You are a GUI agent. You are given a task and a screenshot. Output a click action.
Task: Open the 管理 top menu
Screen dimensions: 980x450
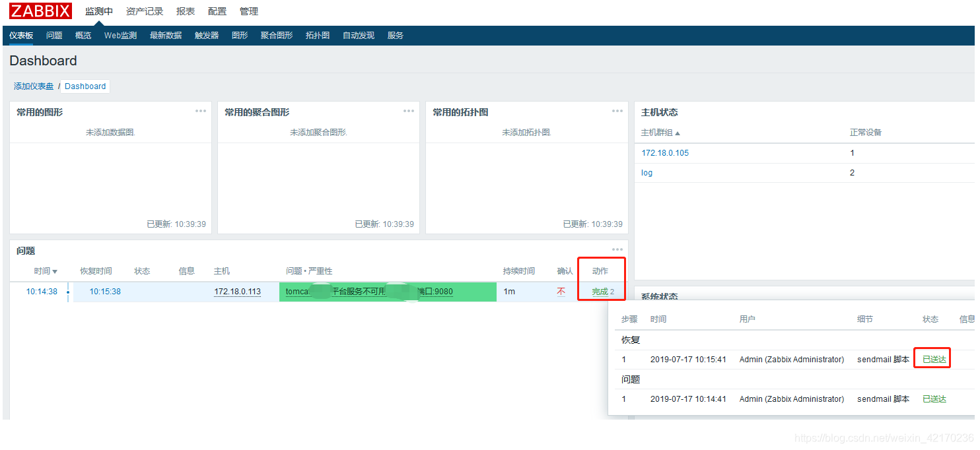click(249, 11)
